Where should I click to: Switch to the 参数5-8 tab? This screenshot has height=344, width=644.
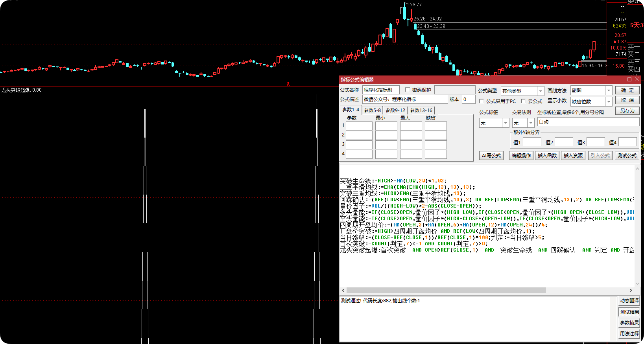click(372, 110)
